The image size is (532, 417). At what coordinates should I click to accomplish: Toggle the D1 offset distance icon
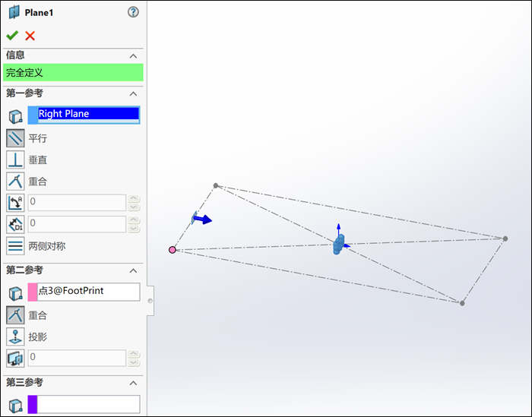[15, 224]
